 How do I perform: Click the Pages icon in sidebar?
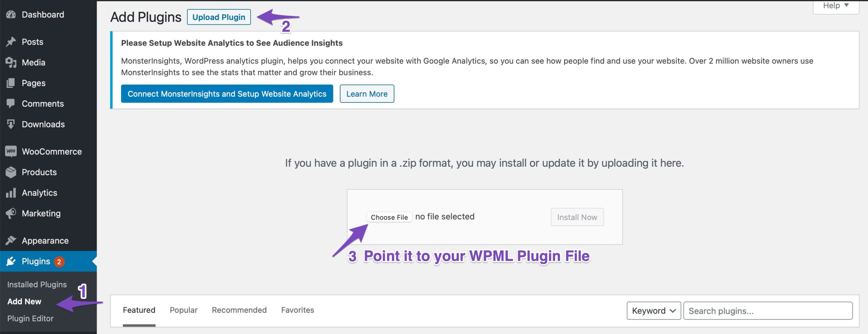[x=11, y=83]
